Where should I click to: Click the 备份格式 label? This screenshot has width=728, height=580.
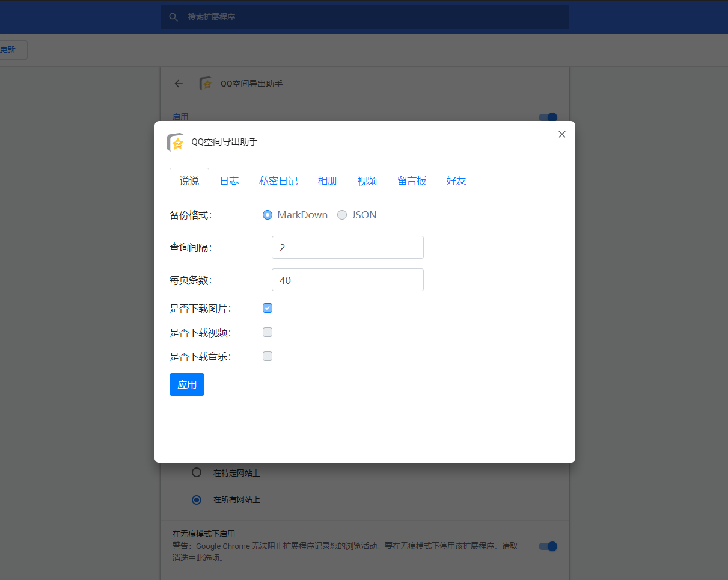click(x=191, y=215)
